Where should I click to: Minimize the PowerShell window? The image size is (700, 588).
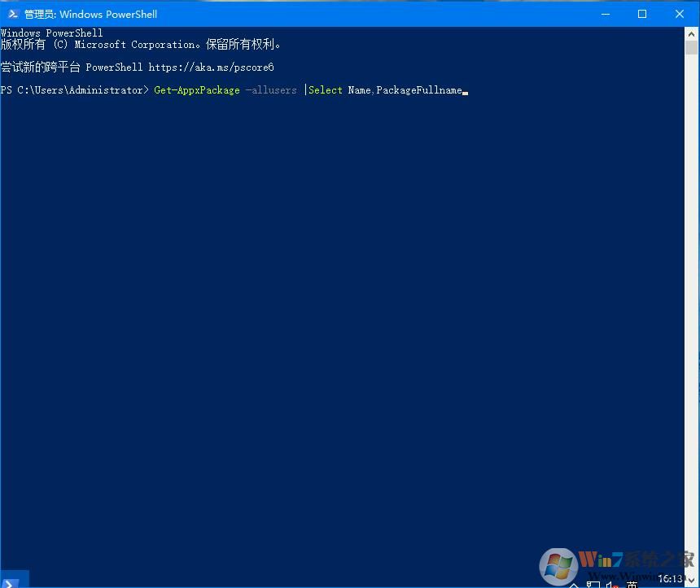[x=606, y=15]
